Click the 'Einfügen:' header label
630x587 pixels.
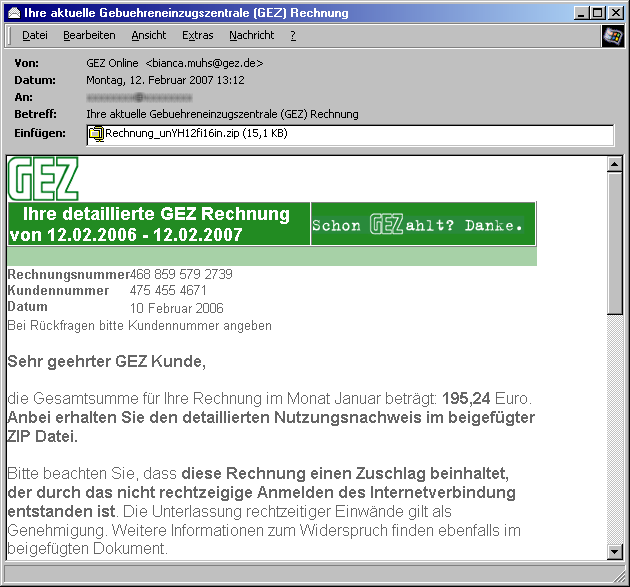tap(40, 133)
